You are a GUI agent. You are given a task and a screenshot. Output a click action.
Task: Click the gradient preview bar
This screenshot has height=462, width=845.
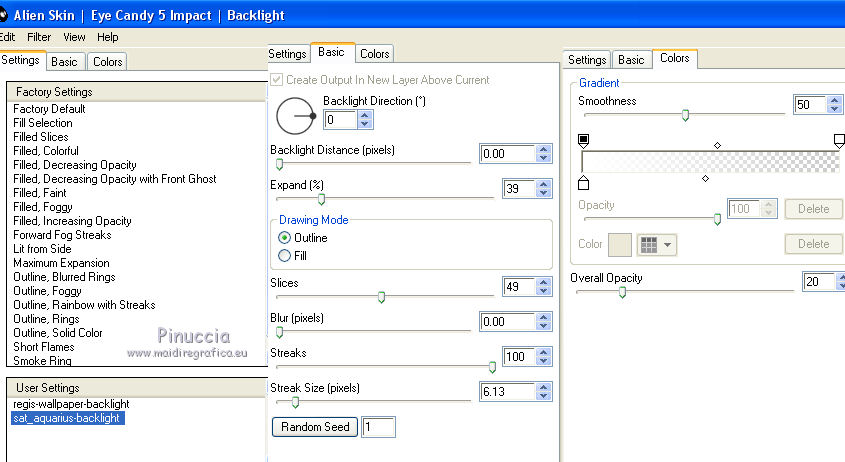pyautogui.click(x=710, y=162)
